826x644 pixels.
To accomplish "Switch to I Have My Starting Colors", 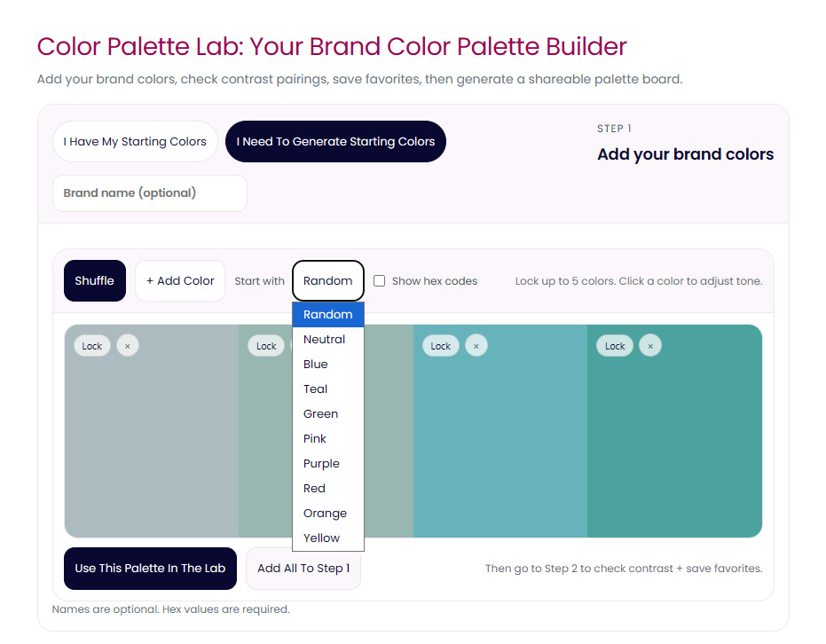I will [135, 142].
